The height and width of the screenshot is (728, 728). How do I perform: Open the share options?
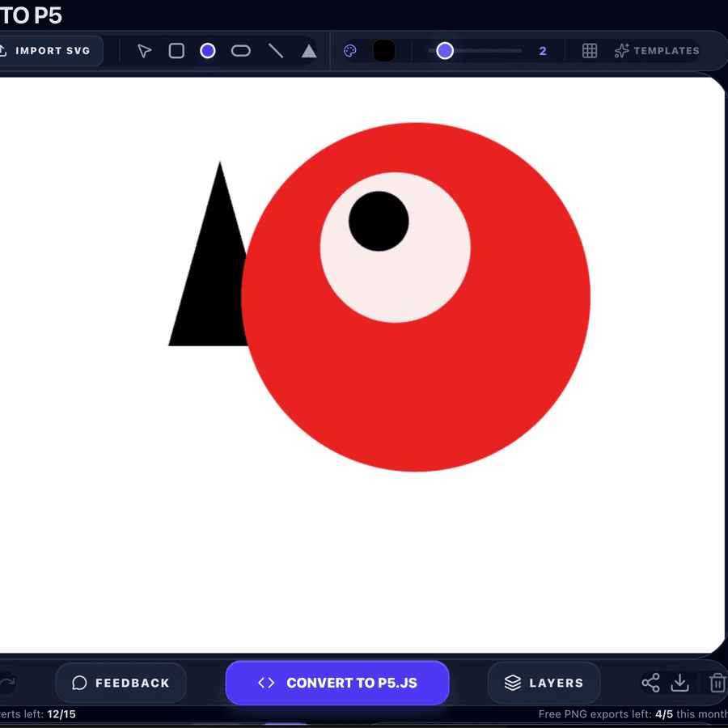[650, 683]
